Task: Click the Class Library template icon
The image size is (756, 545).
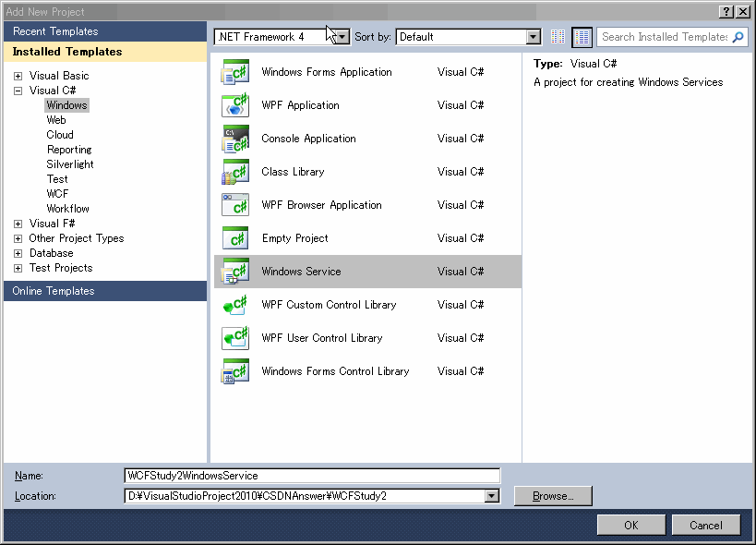Action: (x=234, y=172)
